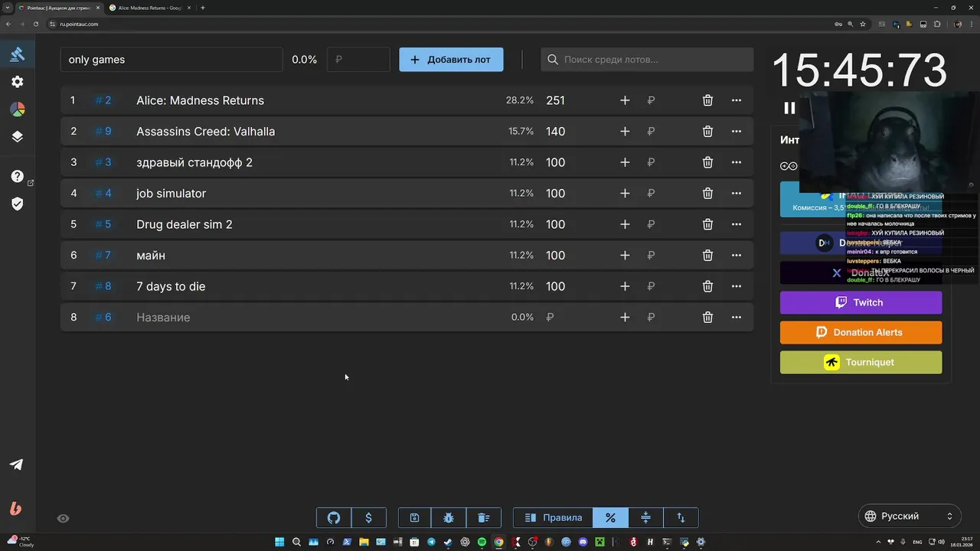The width and height of the screenshot is (980, 551).
Task: Open the help question mark icon
Action: (x=17, y=176)
